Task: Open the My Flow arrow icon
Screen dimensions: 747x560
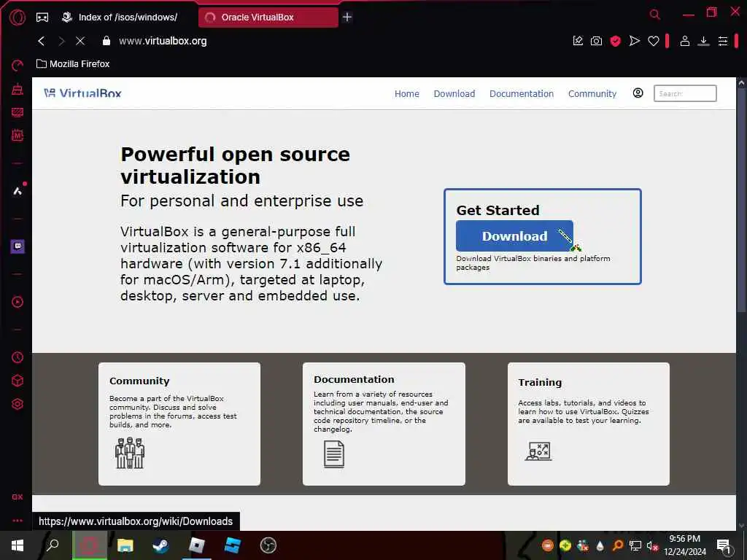Action: 634,41
